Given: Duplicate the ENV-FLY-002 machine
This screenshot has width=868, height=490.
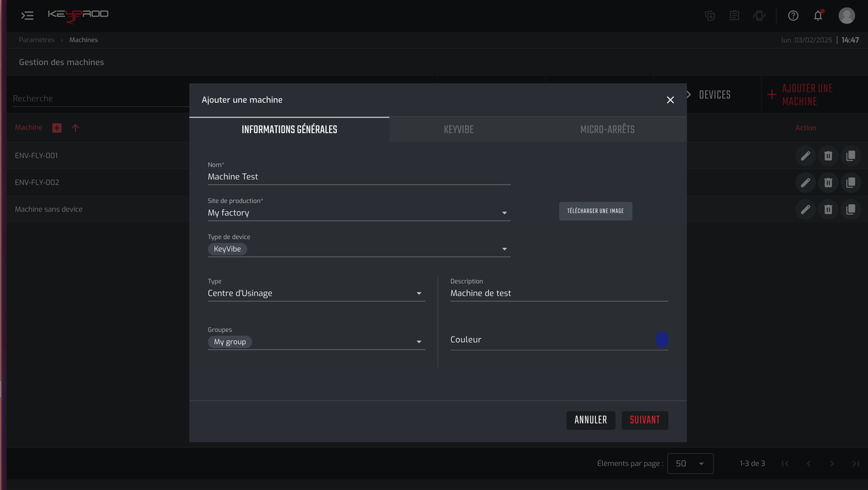Looking at the screenshot, I should [x=850, y=183].
